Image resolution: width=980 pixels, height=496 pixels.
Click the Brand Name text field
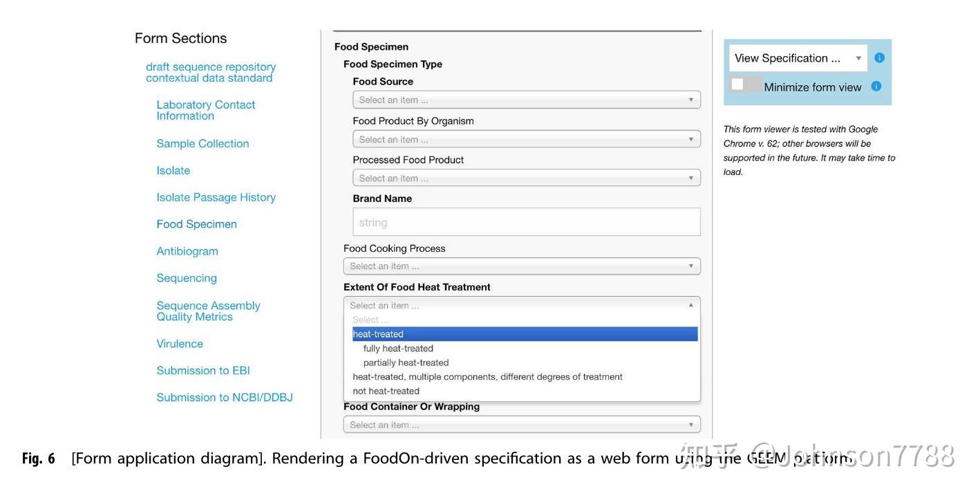[x=526, y=222]
